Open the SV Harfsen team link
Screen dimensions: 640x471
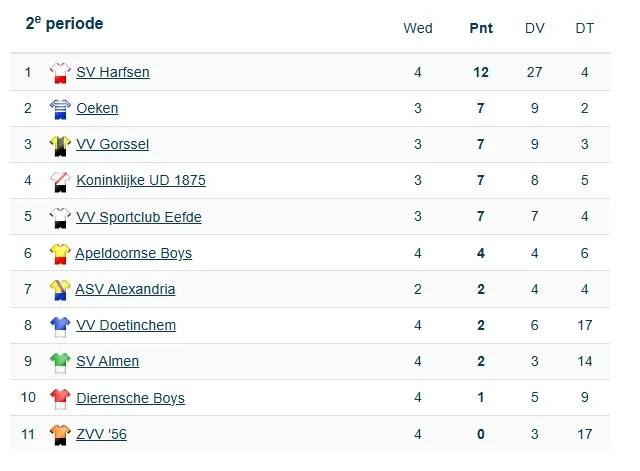(113, 72)
